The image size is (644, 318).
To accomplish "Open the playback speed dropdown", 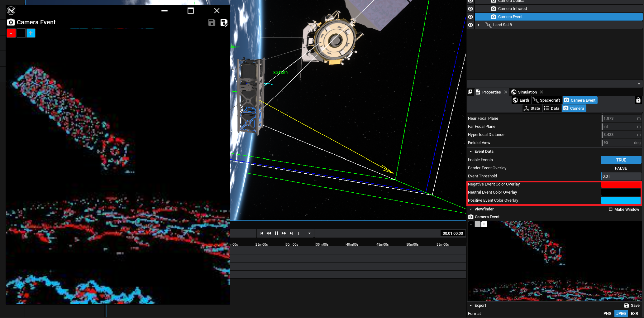I will [x=309, y=233].
